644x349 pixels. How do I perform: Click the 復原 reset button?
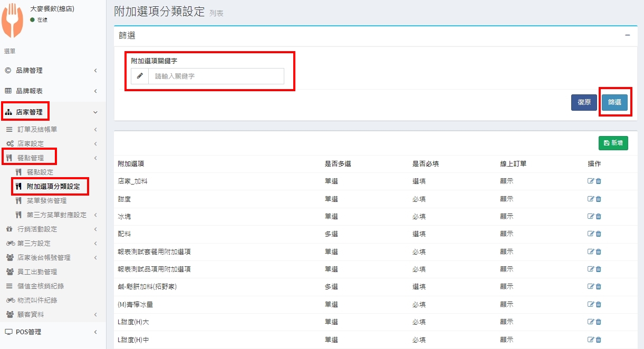[x=584, y=102]
